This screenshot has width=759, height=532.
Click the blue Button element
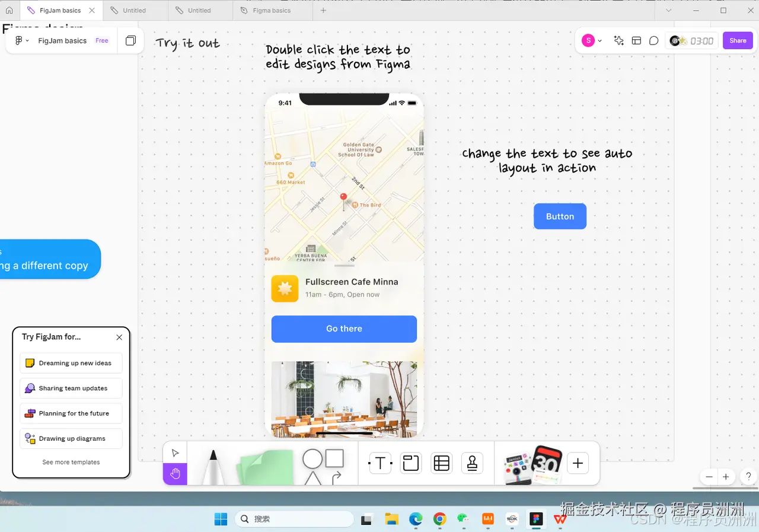click(x=560, y=216)
